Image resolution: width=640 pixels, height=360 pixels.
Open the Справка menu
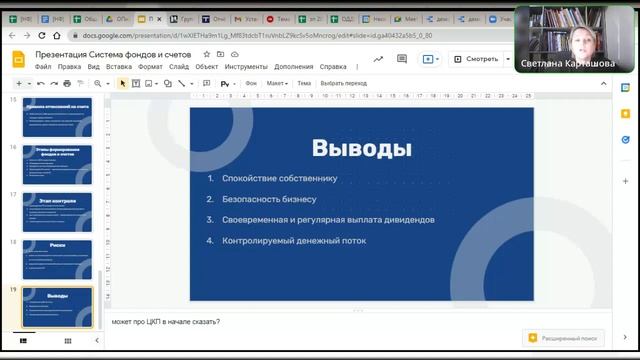point(333,67)
